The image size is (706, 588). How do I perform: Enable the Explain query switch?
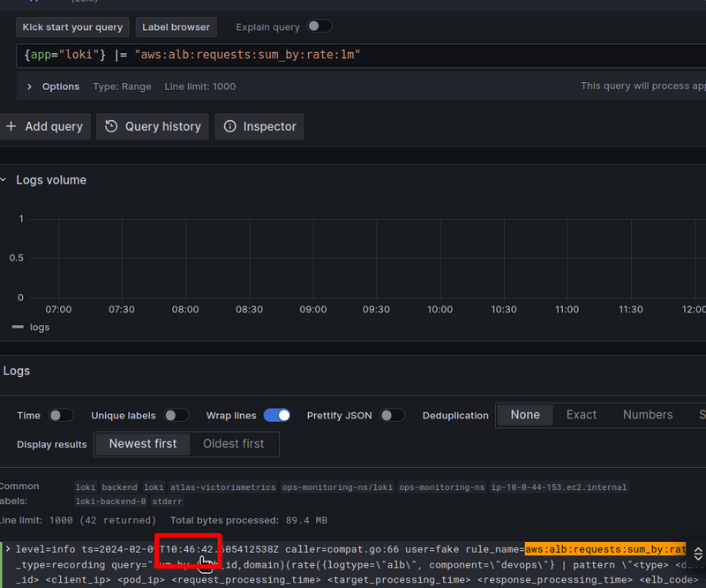[319, 26]
